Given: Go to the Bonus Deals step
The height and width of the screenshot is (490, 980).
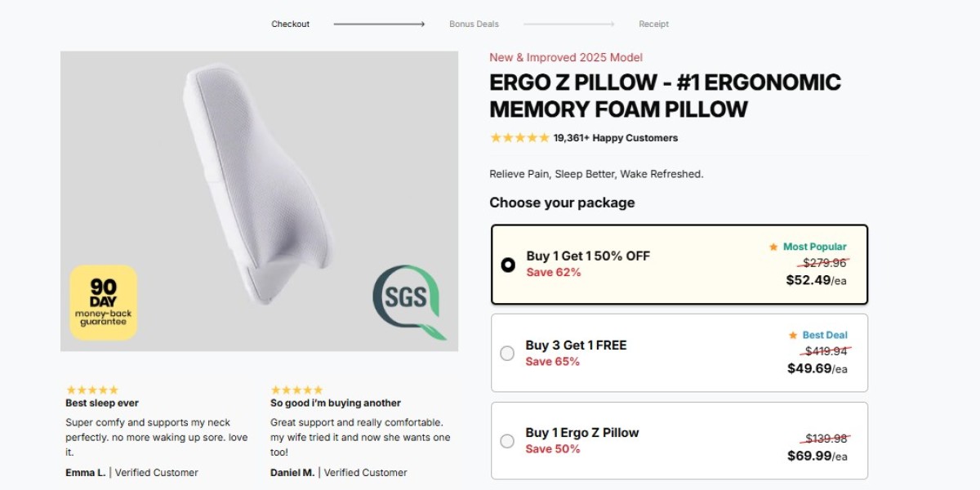Looking at the screenshot, I should pyautogui.click(x=474, y=24).
